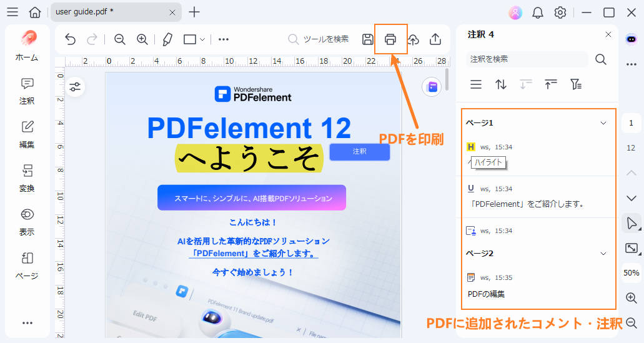Open the AI assistant robot icon
The width and height of the screenshot is (644, 343).
click(632, 39)
